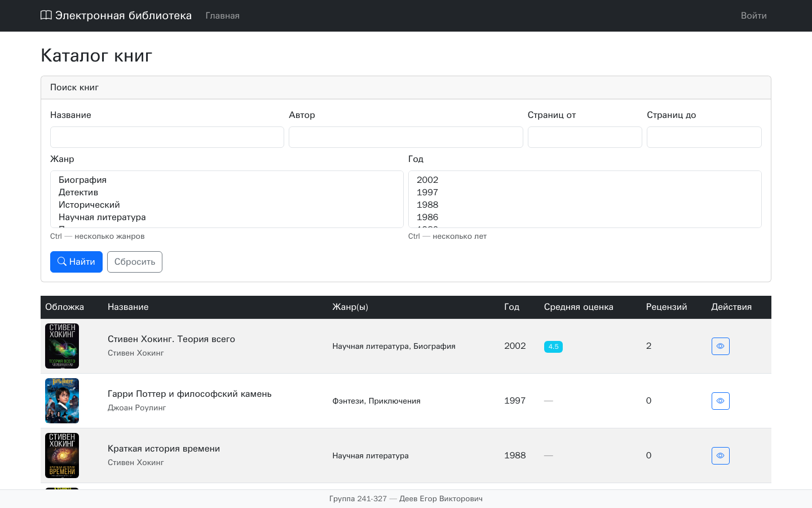
Task: Click Фэнтези, Приключения genre cell
Action: [376, 401]
